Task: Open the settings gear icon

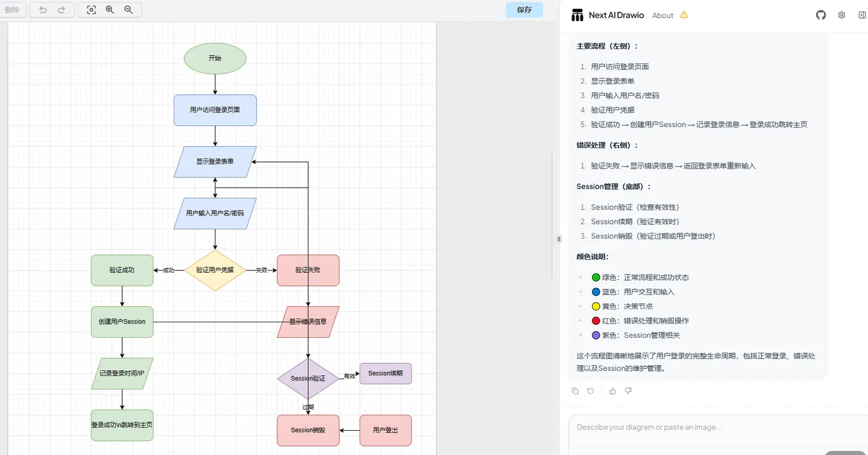Action: pyautogui.click(x=841, y=15)
